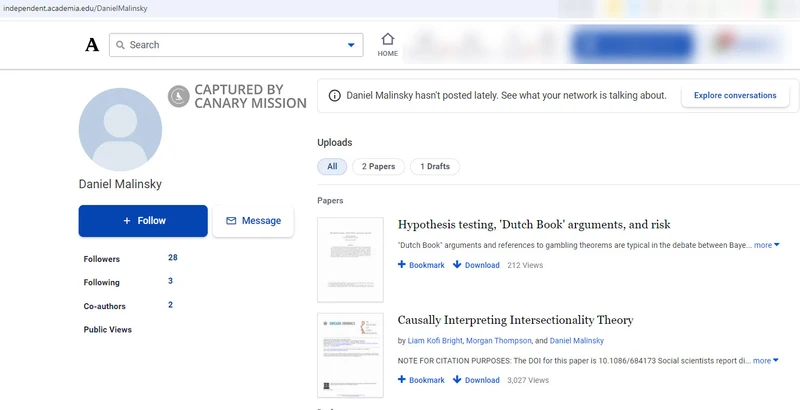Viewport: 800px width, 410px height.
Task: Bookmark the Hypothesis testing paper
Action: (420, 265)
